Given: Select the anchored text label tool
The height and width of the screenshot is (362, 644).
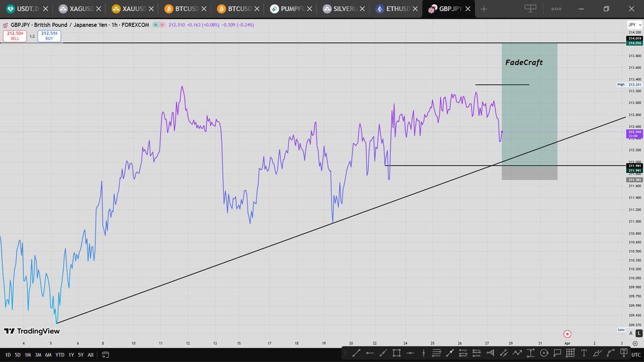Looking at the screenshot, I should point(624,353).
